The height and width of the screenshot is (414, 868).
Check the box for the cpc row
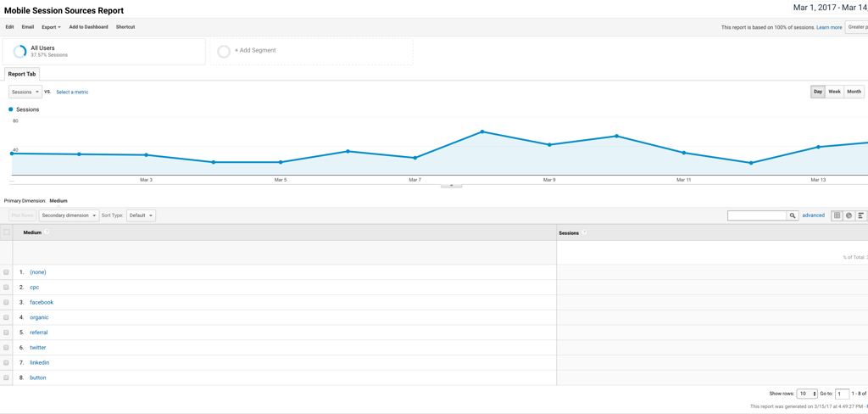(6, 287)
